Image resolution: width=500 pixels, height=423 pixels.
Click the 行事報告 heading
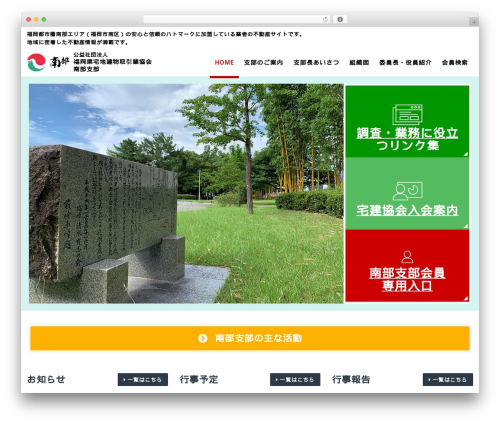point(351,379)
